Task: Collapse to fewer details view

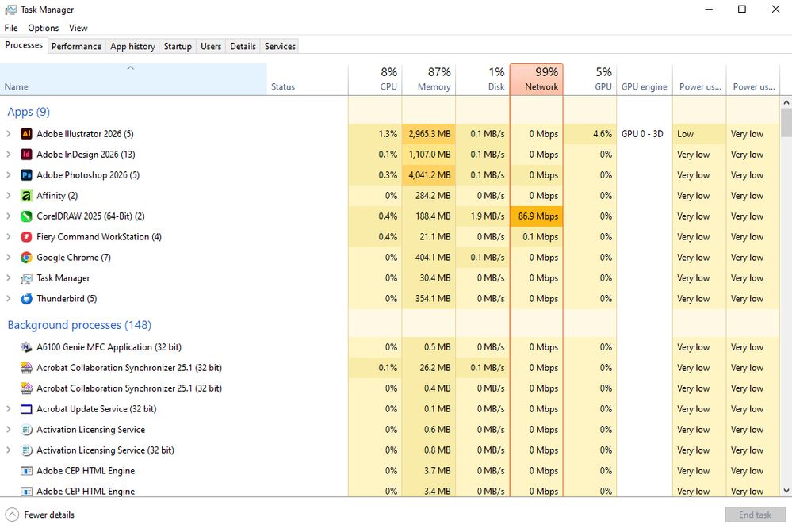Action: [x=40, y=515]
